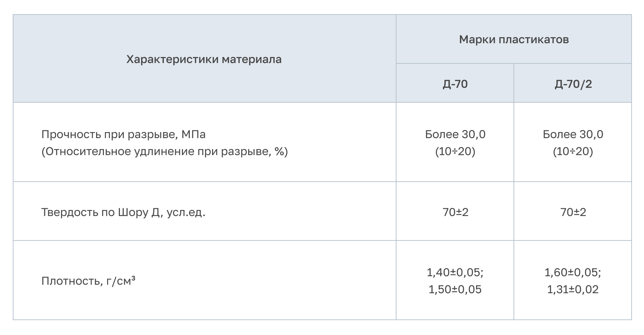Select the '70±2' value under Д-70

point(455,212)
